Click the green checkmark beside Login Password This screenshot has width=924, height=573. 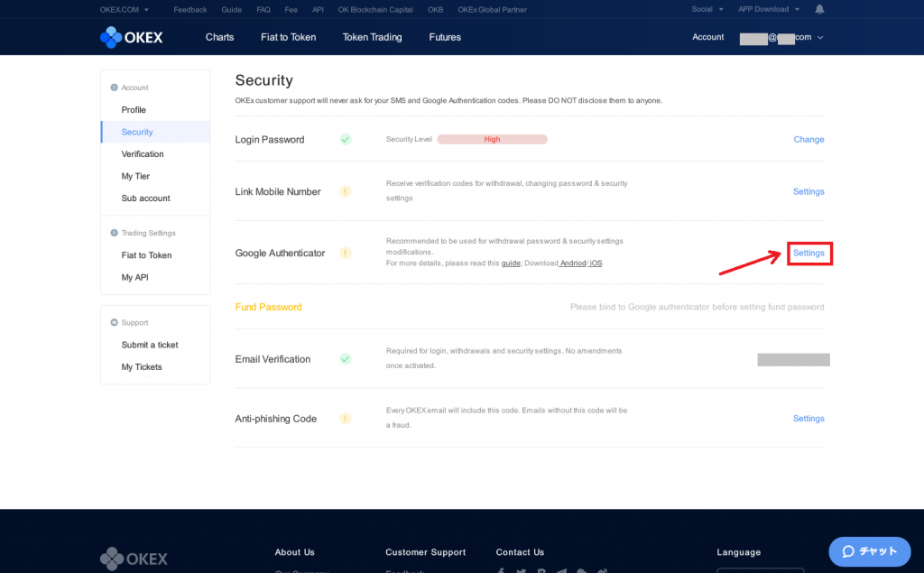coord(346,139)
